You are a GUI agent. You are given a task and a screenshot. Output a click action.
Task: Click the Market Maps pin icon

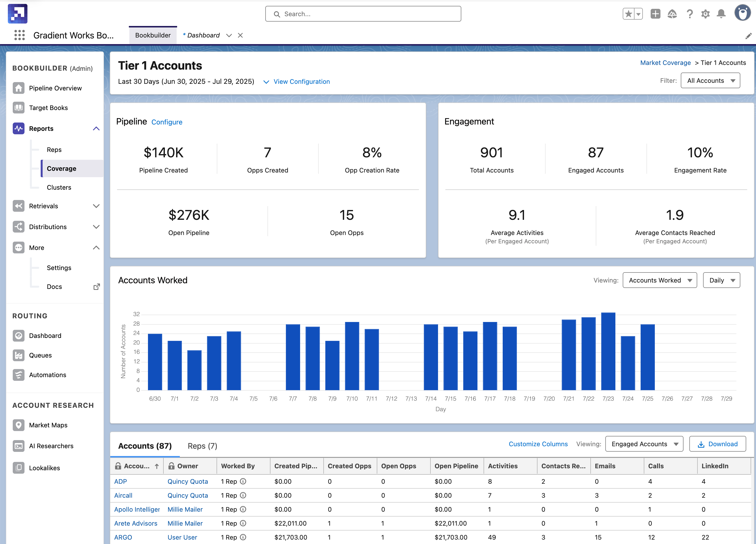click(x=19, y=425)
